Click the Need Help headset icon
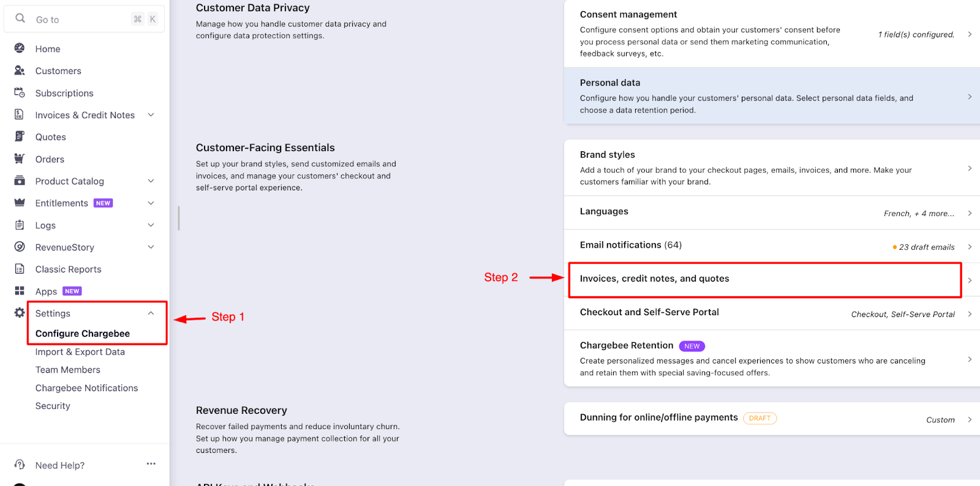This screenshot has width=980, height=486. [x=20, y=465]
